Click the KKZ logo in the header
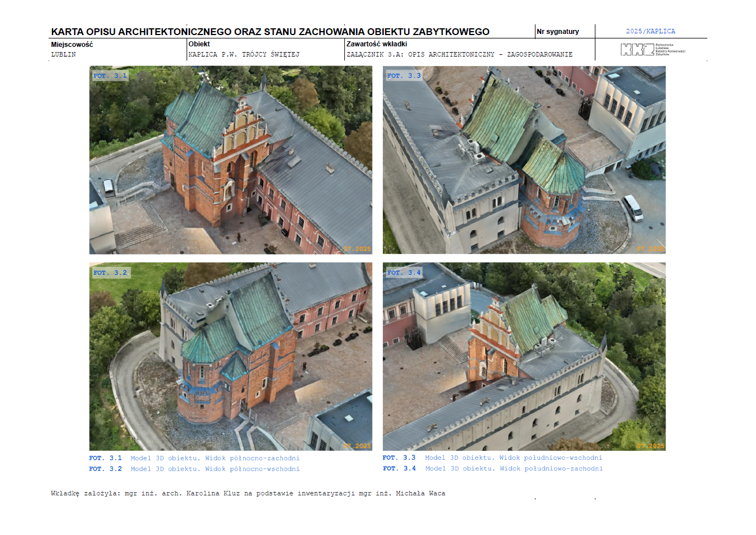The image size is (756, 535). (x=653, y=49)
